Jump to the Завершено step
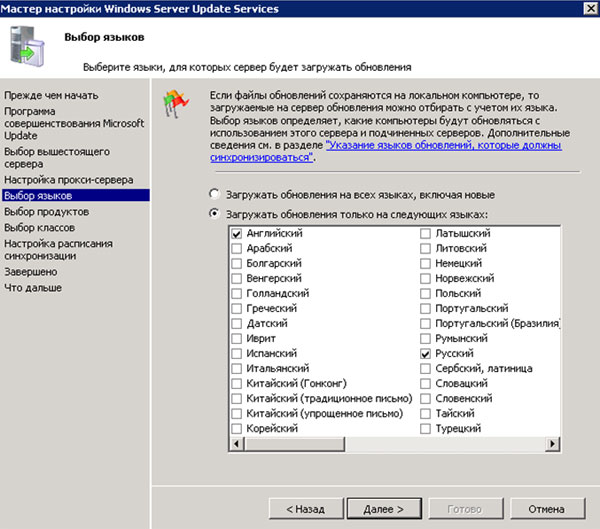The image size is (600, 529). 31,272
